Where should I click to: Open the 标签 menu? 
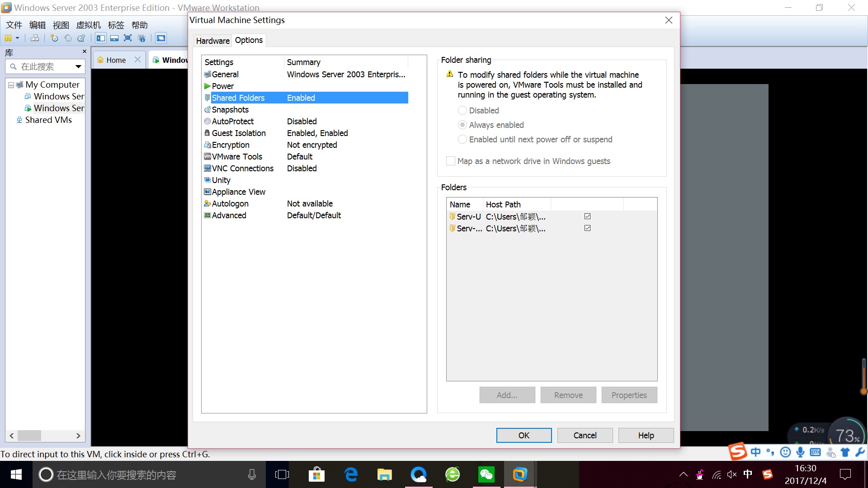coord(116,25)
